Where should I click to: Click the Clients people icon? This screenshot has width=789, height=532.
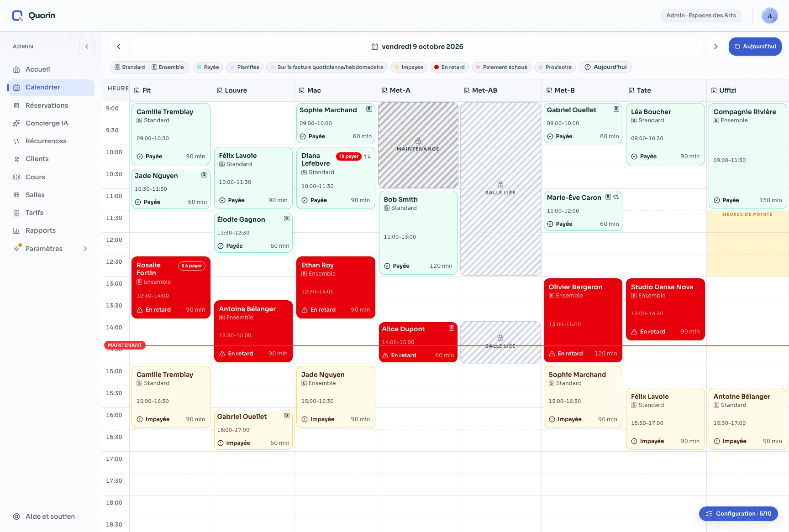16,159
